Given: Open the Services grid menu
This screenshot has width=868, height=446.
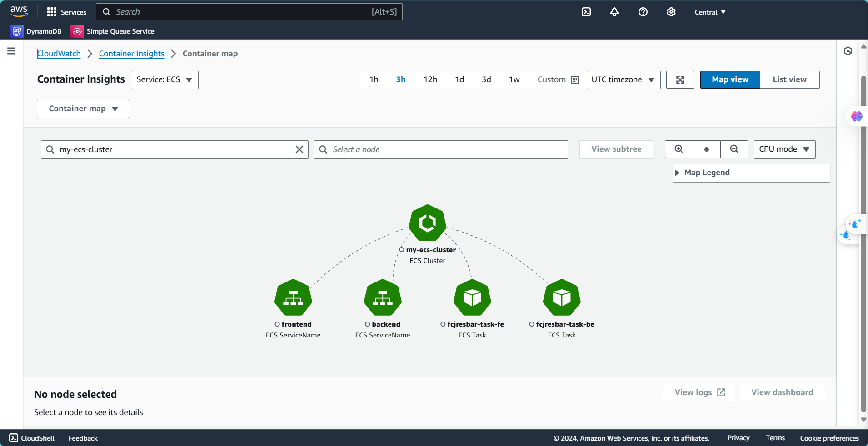Looking at the screenshot, I should coord(66,12).
